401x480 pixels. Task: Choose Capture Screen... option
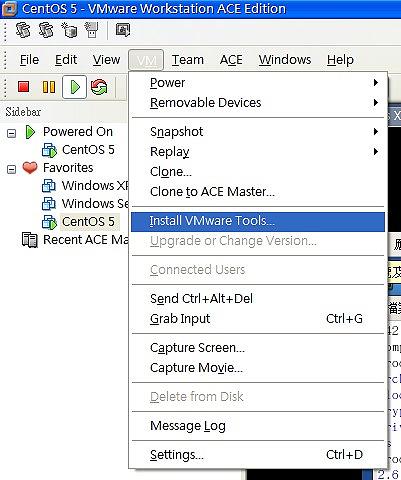[x=258, y=348]
